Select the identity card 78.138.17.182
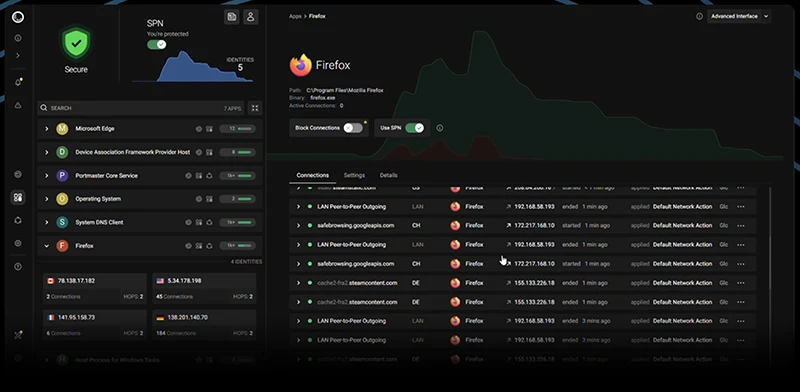Viewport: 800px width, 392px height. 95,288
